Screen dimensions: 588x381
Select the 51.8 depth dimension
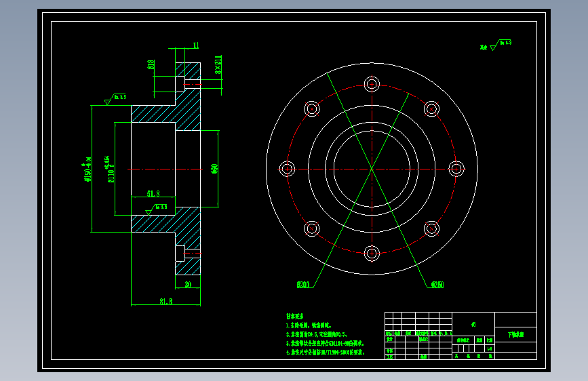[x=153, y=193]
